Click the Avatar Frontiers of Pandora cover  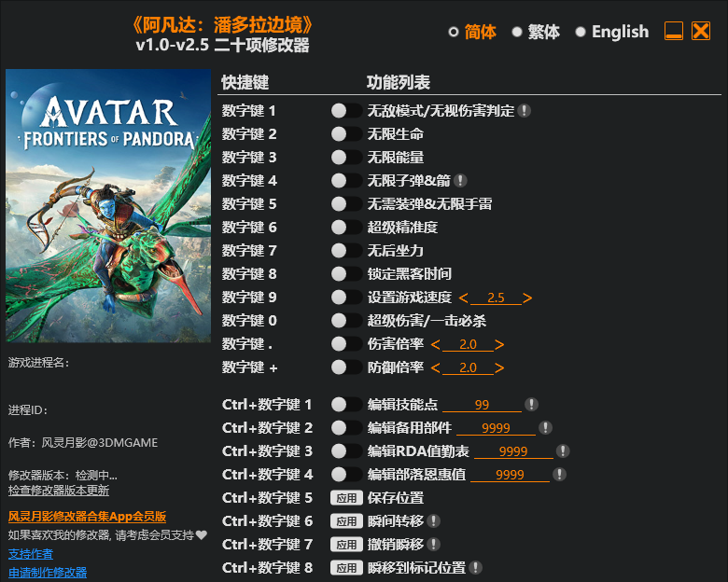click(x=108, y=205)
